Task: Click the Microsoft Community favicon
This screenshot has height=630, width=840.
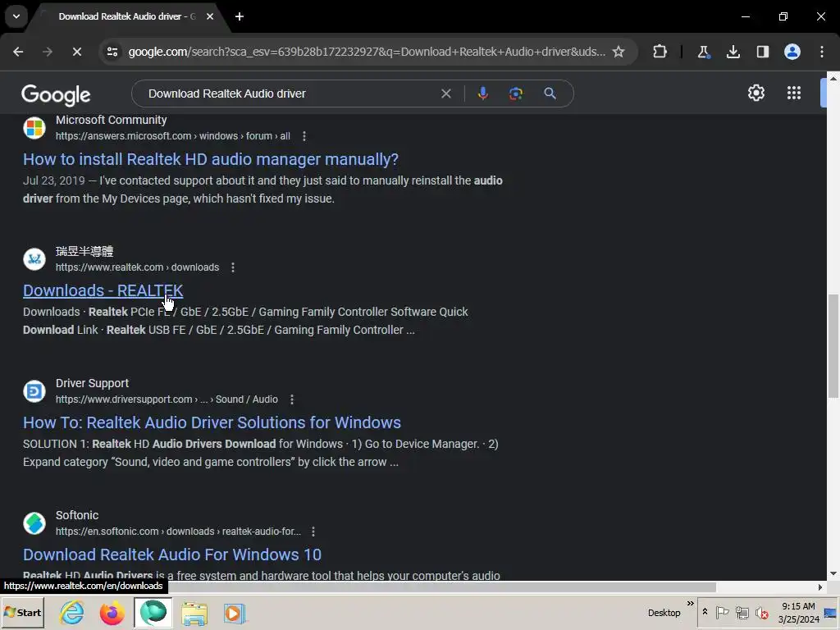Action: click(34, 128)
